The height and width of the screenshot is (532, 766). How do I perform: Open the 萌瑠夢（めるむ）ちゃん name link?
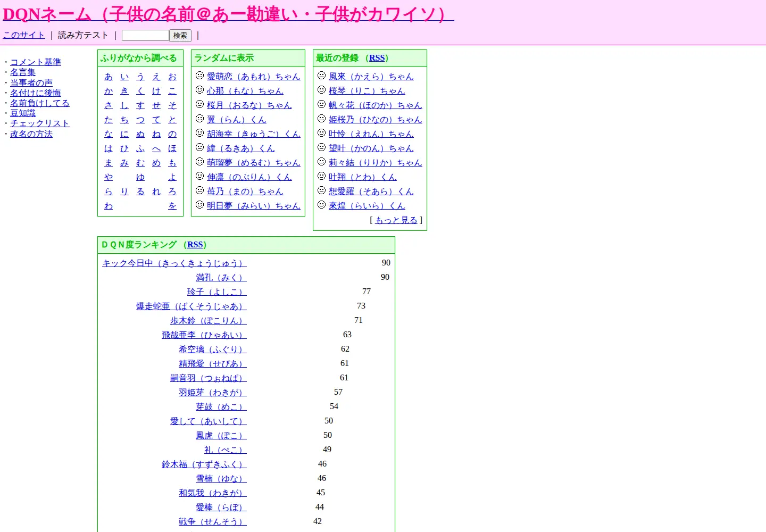tap(254, 163)
